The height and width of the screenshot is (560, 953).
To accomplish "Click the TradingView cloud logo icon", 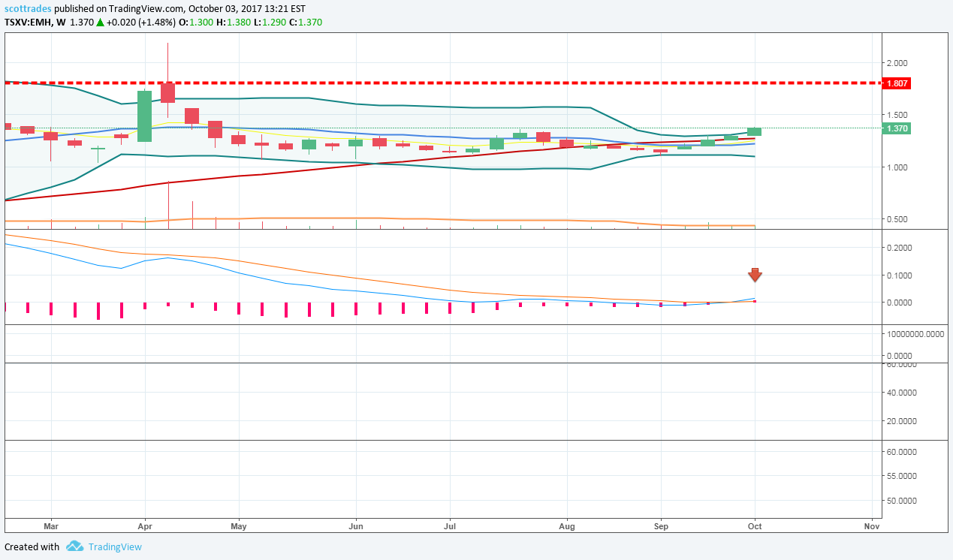I will [74, 546].
